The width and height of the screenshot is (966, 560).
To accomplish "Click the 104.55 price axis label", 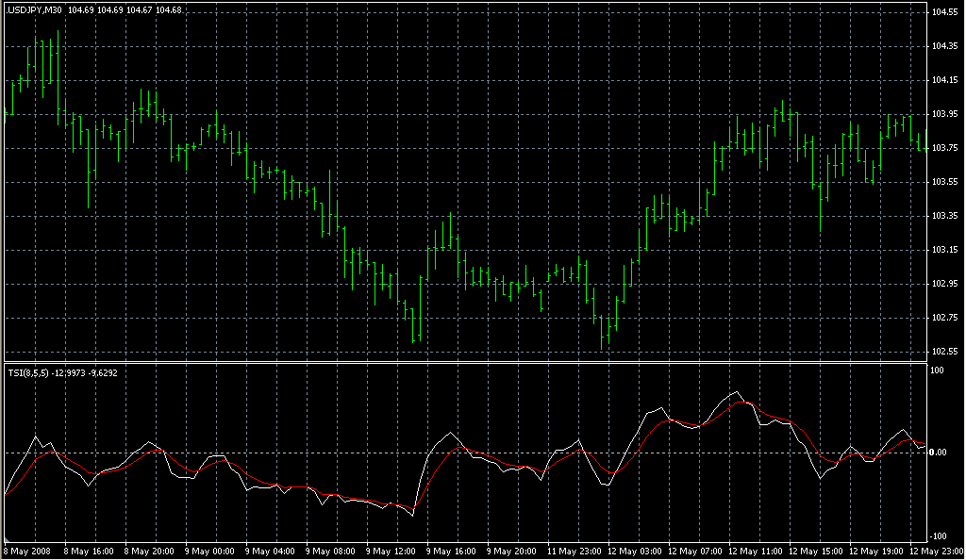I will pos(945,12).
